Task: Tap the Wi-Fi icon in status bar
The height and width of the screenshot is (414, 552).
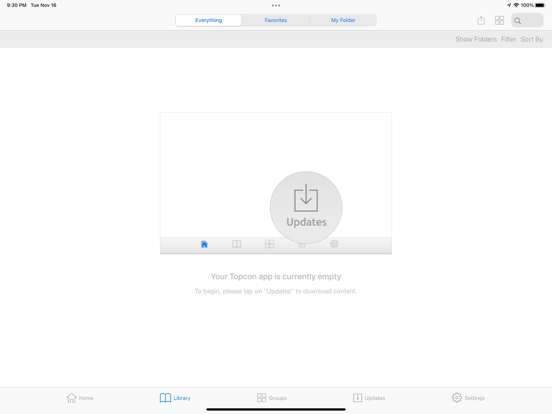Action: click(x=516, y=5)
